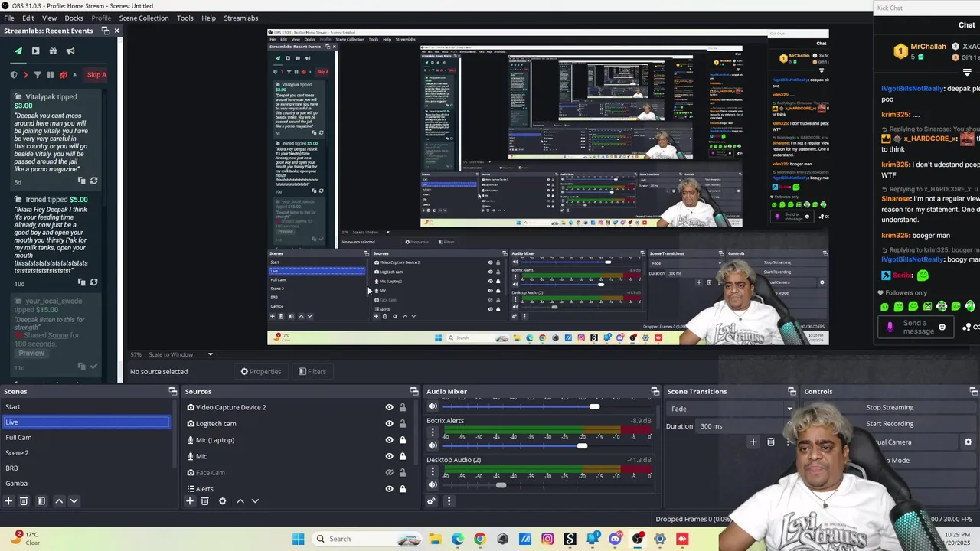Viewport: 980px width, 551px height.
Task: Open the File menu
Action: pos(9,18)
